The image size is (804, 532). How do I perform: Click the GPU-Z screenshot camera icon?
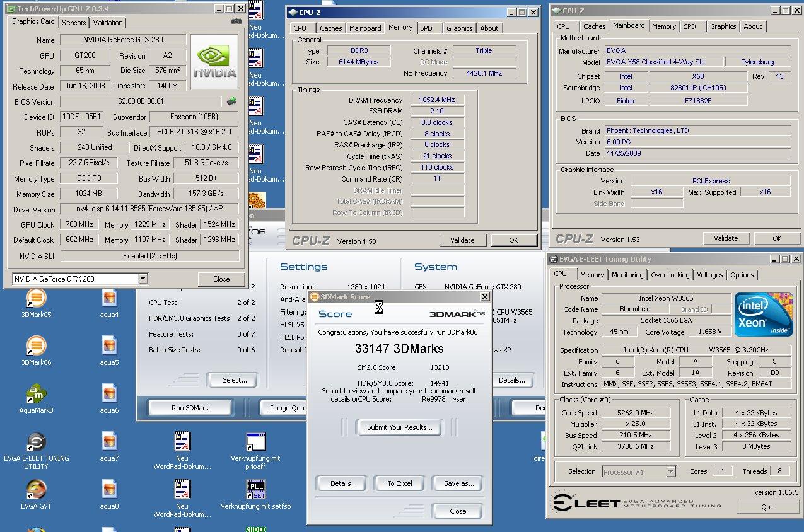[236, 21]
